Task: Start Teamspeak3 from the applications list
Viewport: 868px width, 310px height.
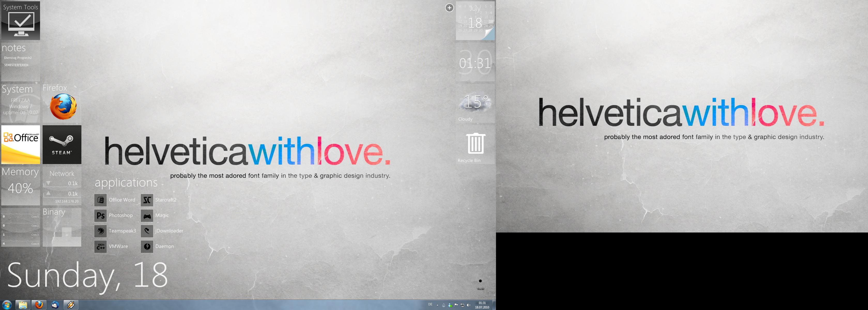Action: click(101, 231)
